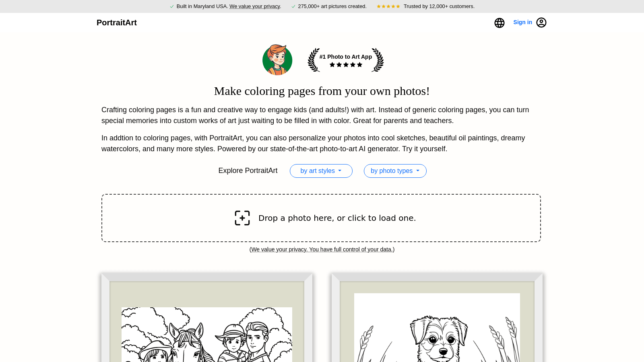Click the five gold stars rating
The image size is (644, 362).
pos(388,6)
